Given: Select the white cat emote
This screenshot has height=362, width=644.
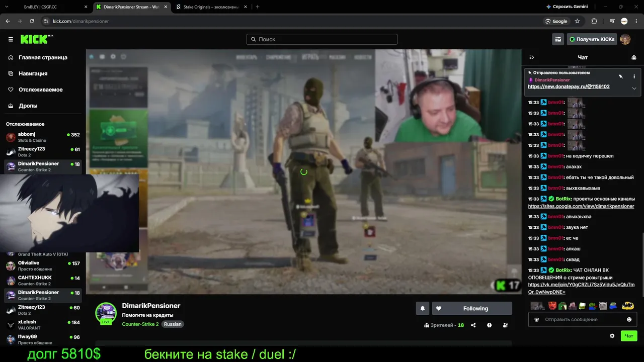Looking at the screenshot, I should [x=603, y=306].
